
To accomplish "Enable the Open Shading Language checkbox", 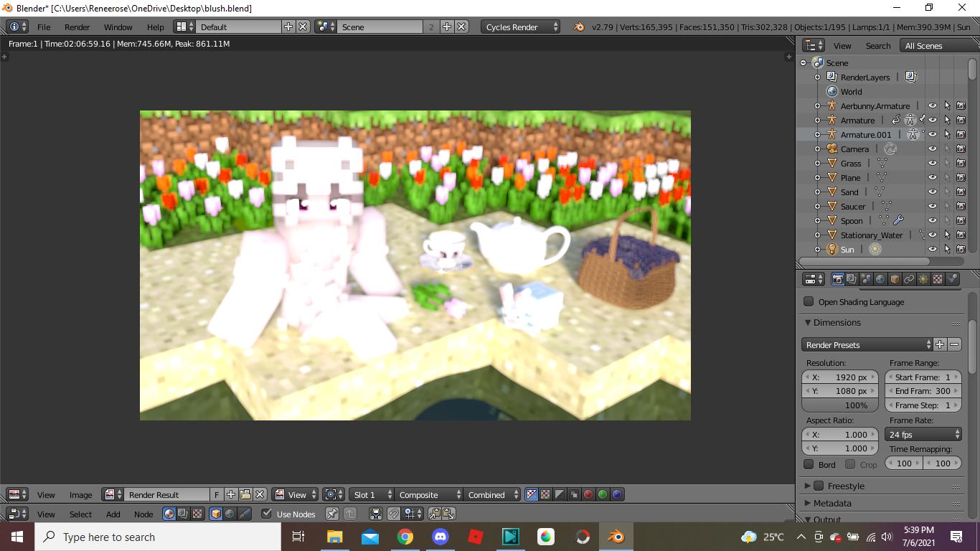I will pyautogui.click(x=809, y=302).
